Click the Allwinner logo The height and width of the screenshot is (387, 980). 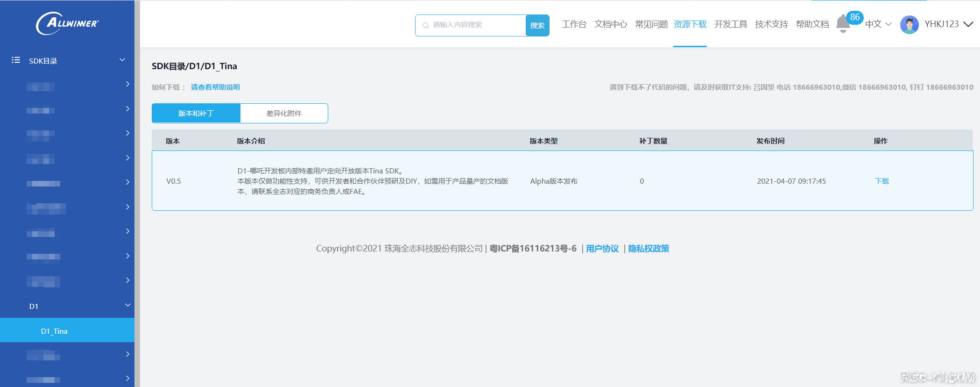tap(67, 23)
